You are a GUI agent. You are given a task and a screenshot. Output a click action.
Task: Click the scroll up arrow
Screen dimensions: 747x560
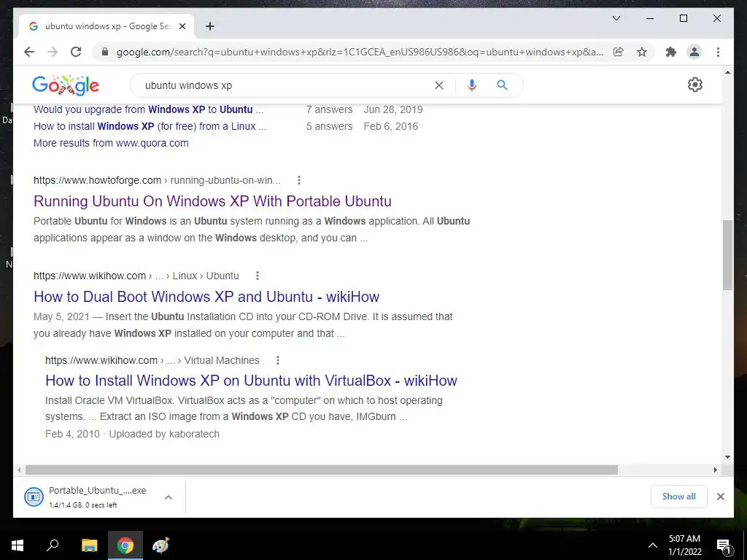click(727, 72)
